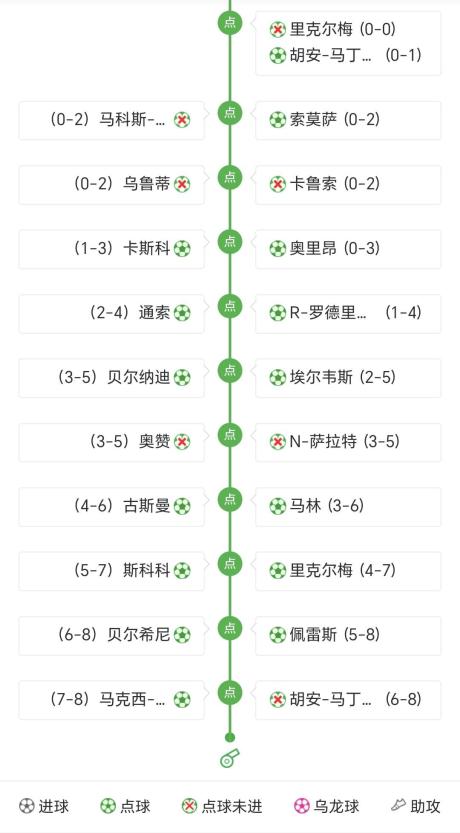Open the 埃尔韦斯 (2-5) penalty card
This screenshot has height=833, width=460.
(x=348, y=378)
